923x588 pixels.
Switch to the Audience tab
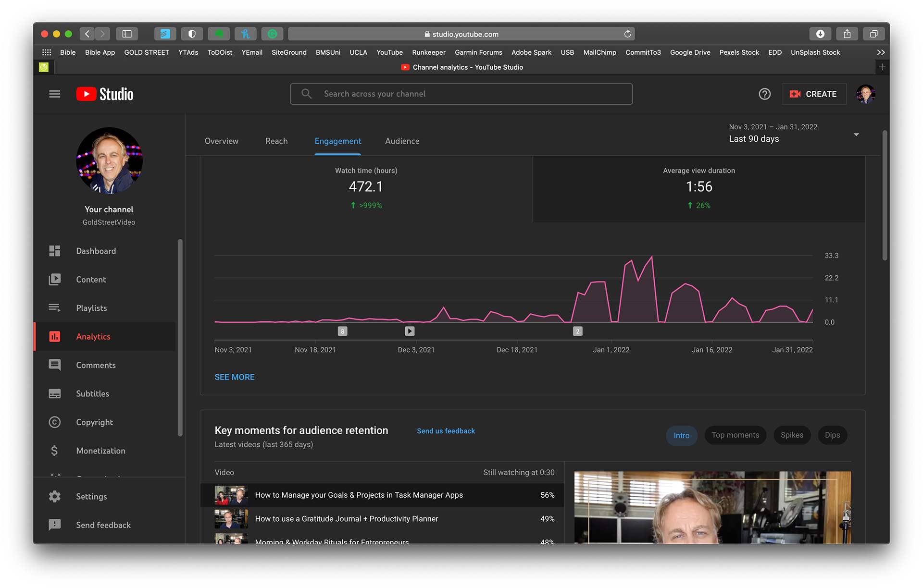tap(402, 141)
